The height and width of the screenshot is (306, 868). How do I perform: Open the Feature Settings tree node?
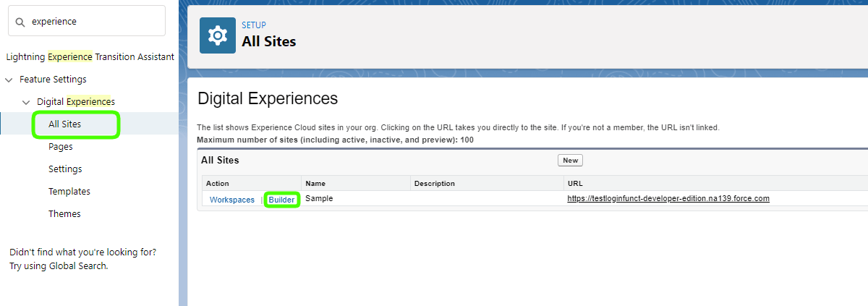tap(53, 80)
